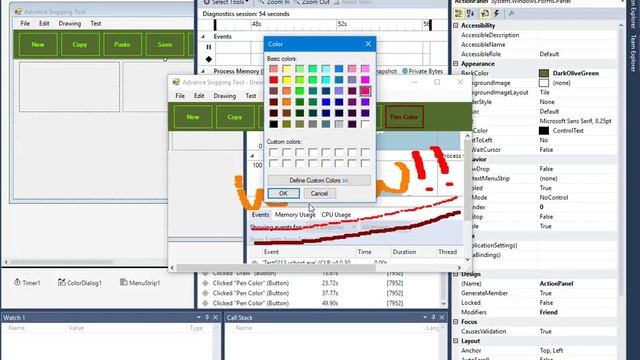Collapse the Design property category

pyautogui.click(x=456, y=274)
